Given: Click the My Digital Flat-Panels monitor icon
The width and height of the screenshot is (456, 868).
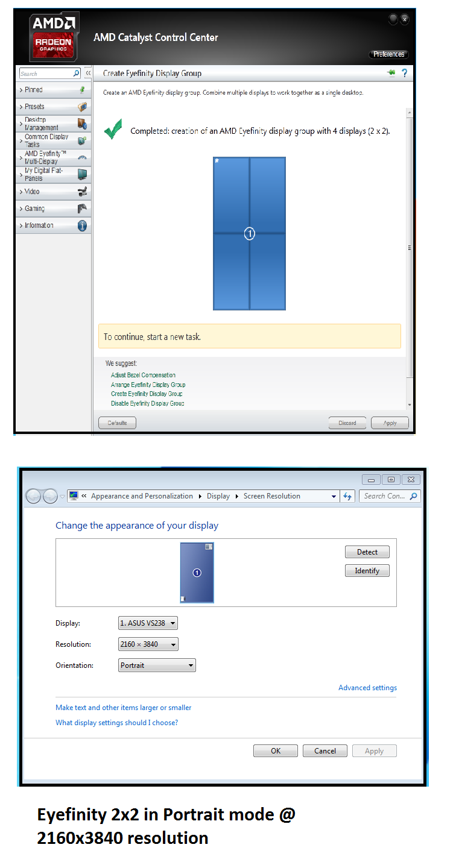Looking at the screenshot, I should click(82, 174).
